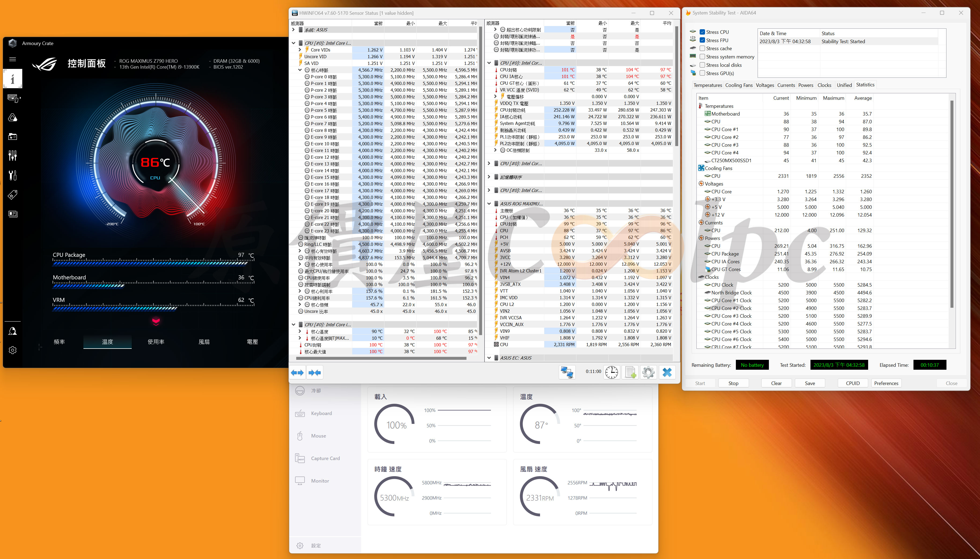This screenshot has height=559, width=980.
Task: Click the HWiNFO network remote icon
Action: [567, 372]
